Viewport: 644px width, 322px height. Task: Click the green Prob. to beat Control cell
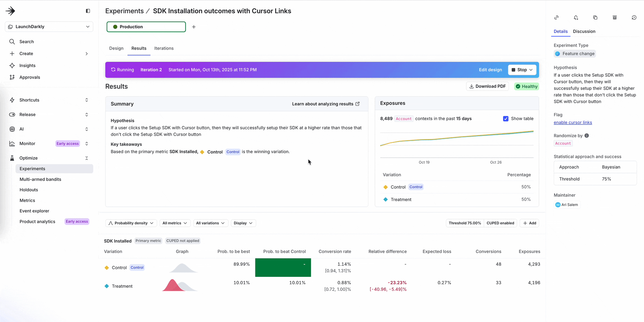point(283,268)
